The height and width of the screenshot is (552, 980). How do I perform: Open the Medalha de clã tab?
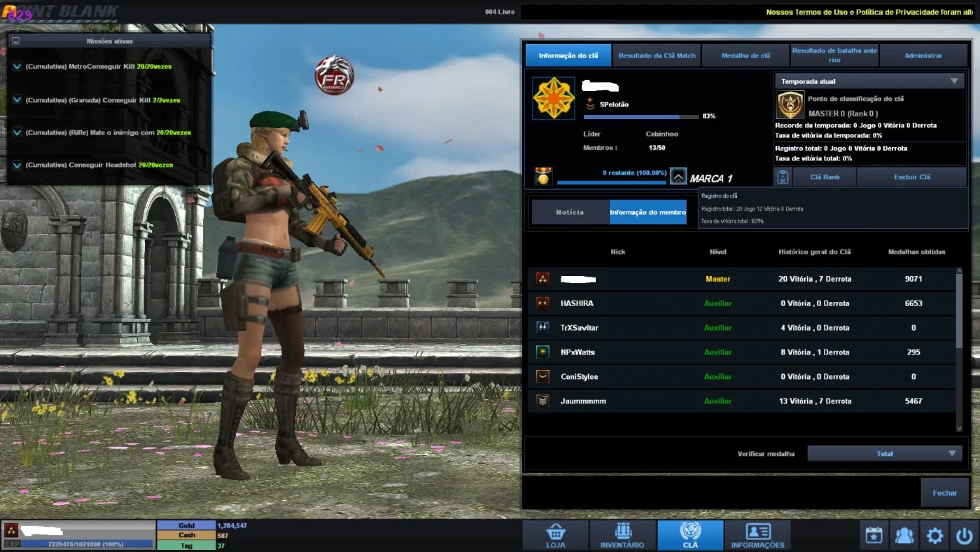click(x=746, y=55)
